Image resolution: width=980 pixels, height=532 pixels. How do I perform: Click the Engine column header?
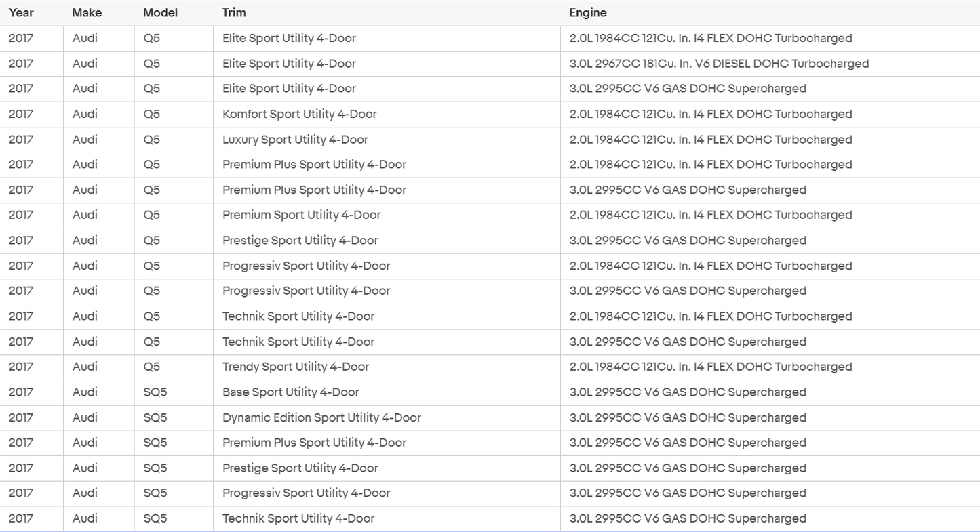pyautogui.click(x=770, y=13)
